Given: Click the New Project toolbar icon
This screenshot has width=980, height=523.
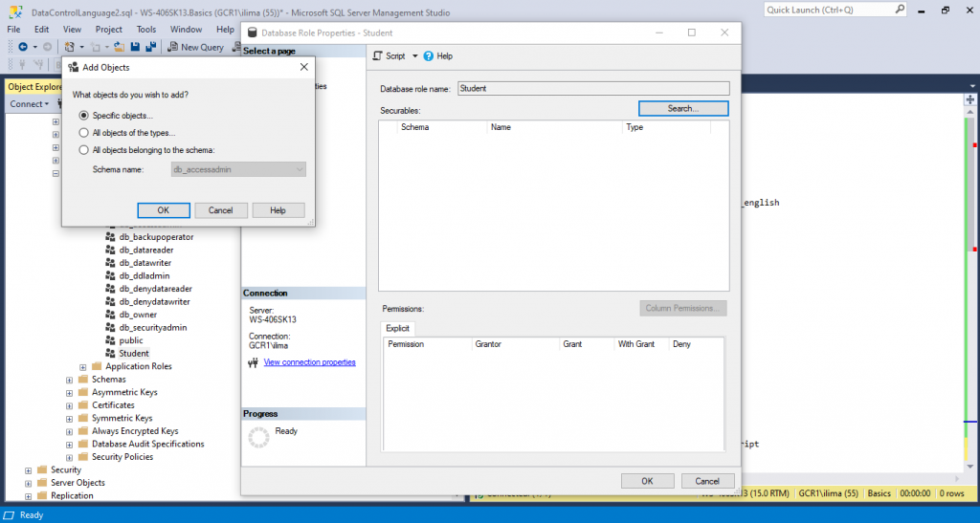Looking at the screenshot, I should [69, 47].
